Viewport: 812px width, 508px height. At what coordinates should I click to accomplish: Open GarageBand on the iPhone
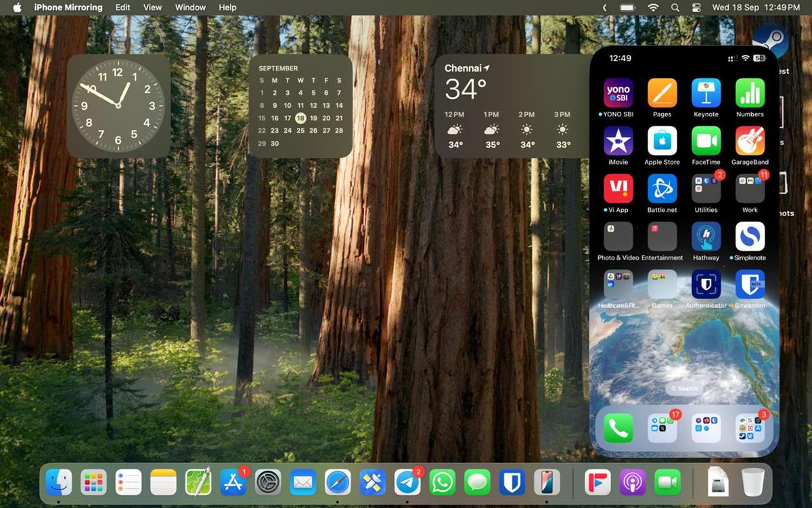750,141
